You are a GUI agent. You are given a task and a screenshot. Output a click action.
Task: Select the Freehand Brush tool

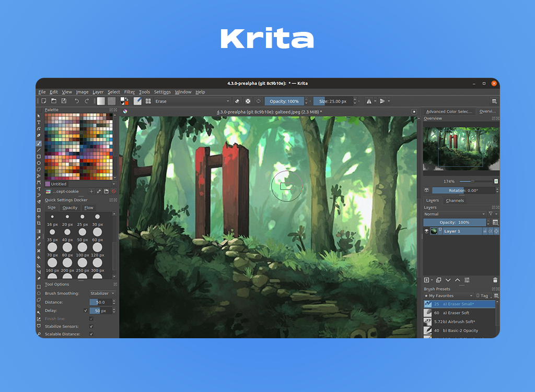[39, 144]
